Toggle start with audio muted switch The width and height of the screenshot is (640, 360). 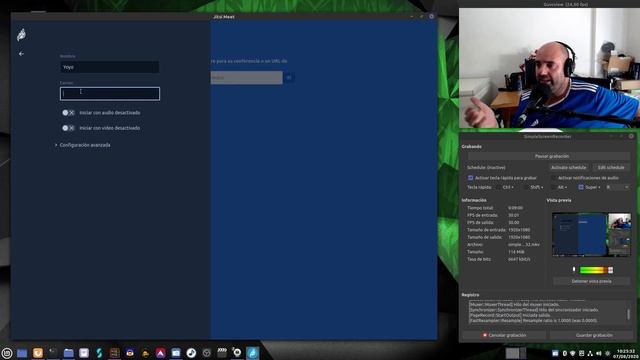68,113
